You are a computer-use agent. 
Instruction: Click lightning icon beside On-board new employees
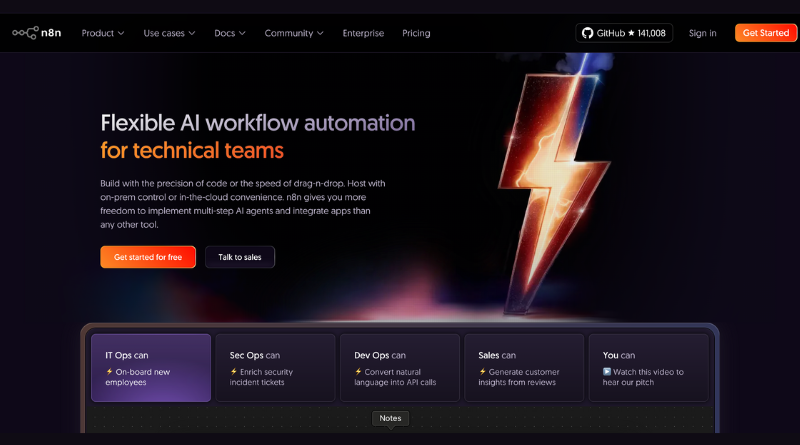coord(109,372)
